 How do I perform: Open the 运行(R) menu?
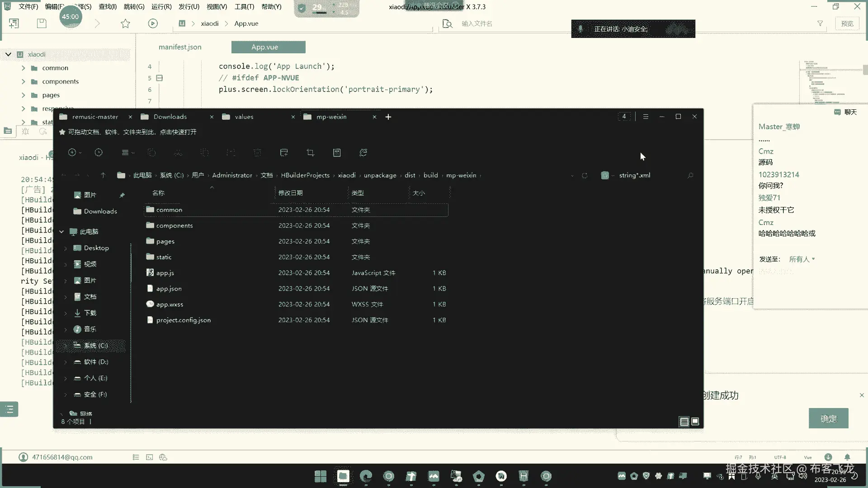[161, 7]
